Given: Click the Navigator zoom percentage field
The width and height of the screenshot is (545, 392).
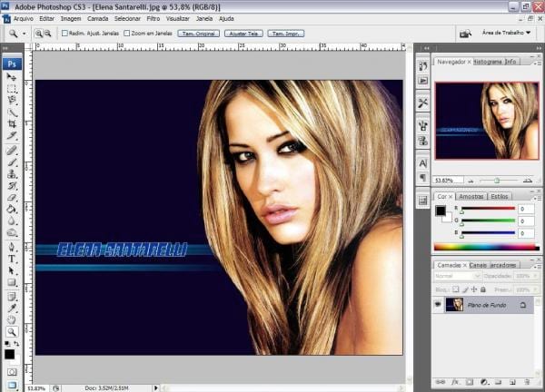Looking at the screenshot, I should (449, 181).
